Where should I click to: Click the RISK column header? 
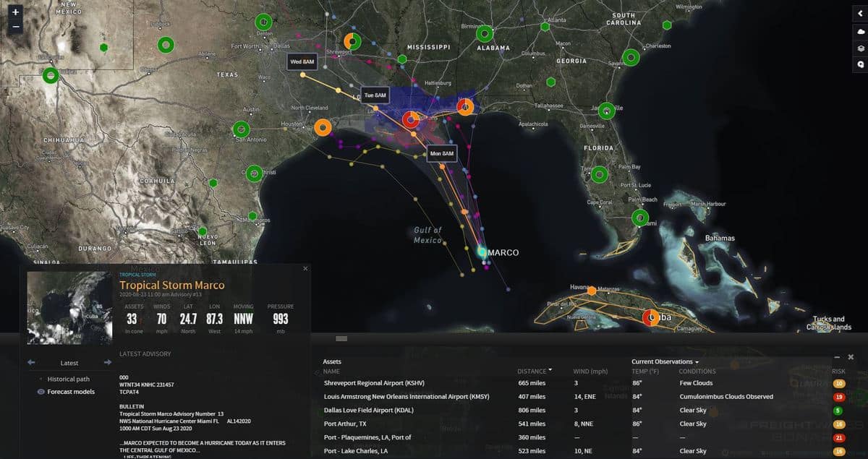pyautogui.click(x=839, y=372)
